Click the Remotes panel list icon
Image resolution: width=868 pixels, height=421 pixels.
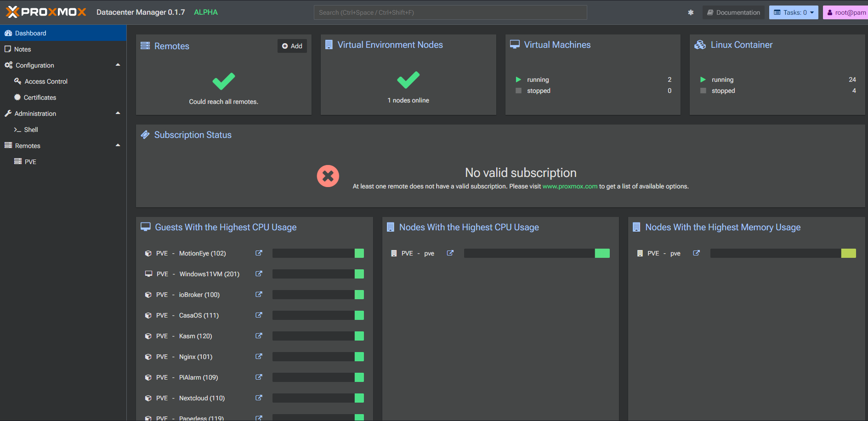(145, 46)
